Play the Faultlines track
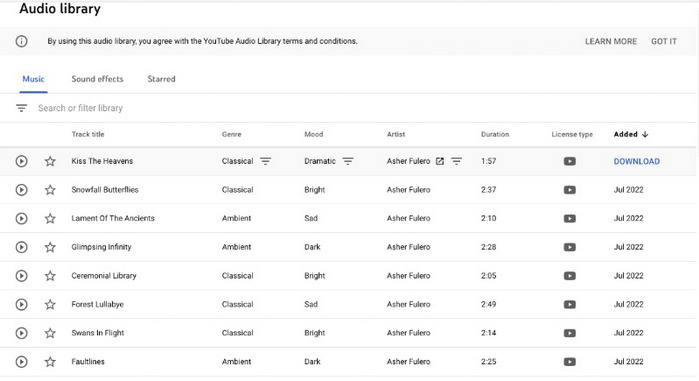Viewport: 699px width, 381px height. pos(21,361)
